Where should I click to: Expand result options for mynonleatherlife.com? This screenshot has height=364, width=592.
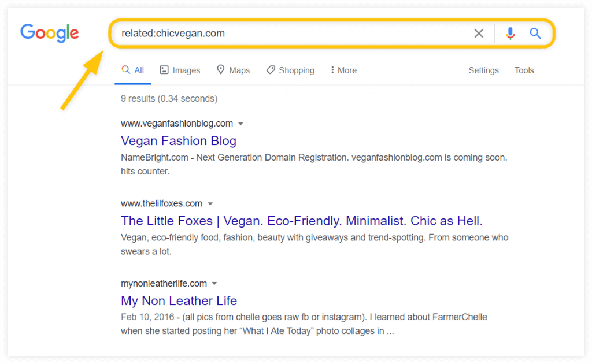(214, 283)
